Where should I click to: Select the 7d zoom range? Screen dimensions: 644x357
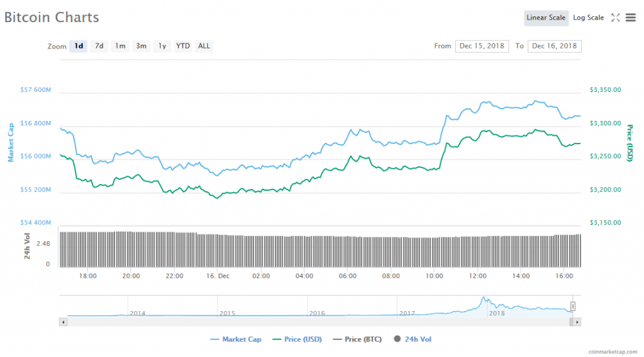click(x=99, y=46)
